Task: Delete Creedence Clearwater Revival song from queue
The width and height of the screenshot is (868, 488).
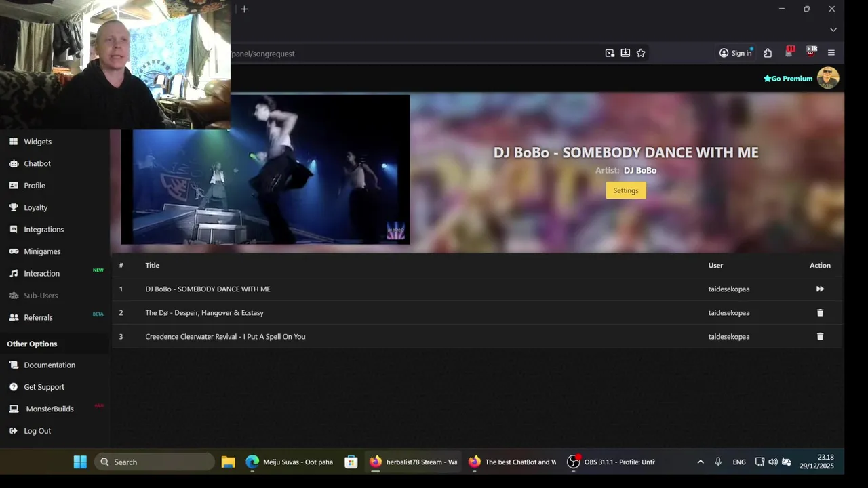Action: [x=820, y=336]
